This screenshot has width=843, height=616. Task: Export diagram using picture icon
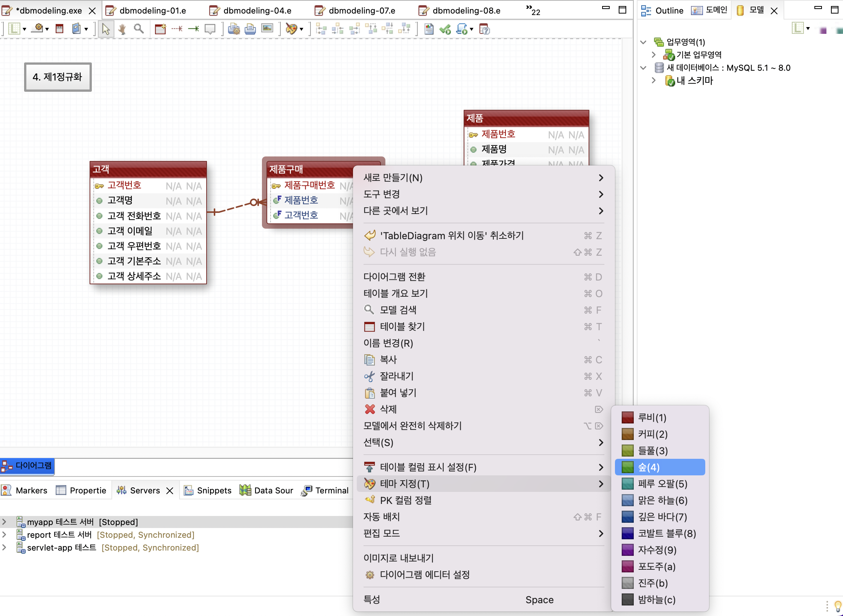(267, 28)
